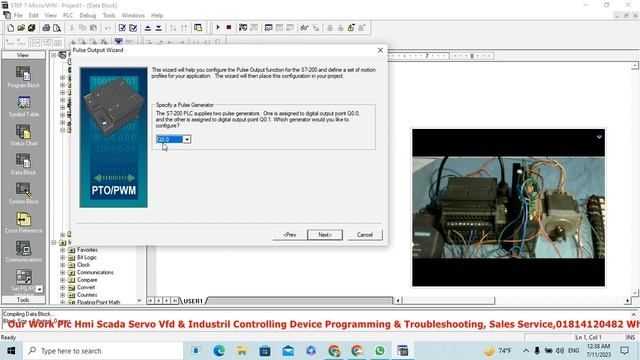Screen dimensions: 640x360
Task: Click the Options toolbar icon next to Download
Action: (x=198, y=28)
